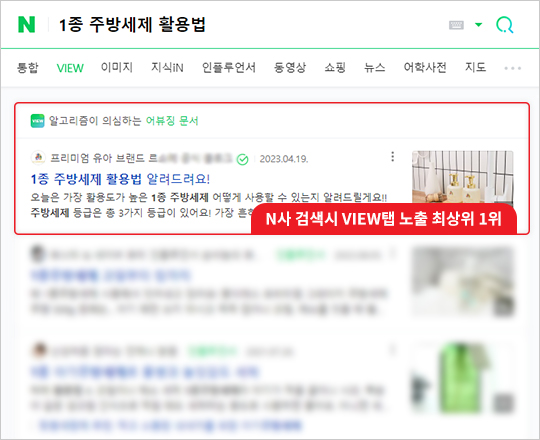Click the green search magnifier icon
The image size is (540, 440).
(505, 25)
